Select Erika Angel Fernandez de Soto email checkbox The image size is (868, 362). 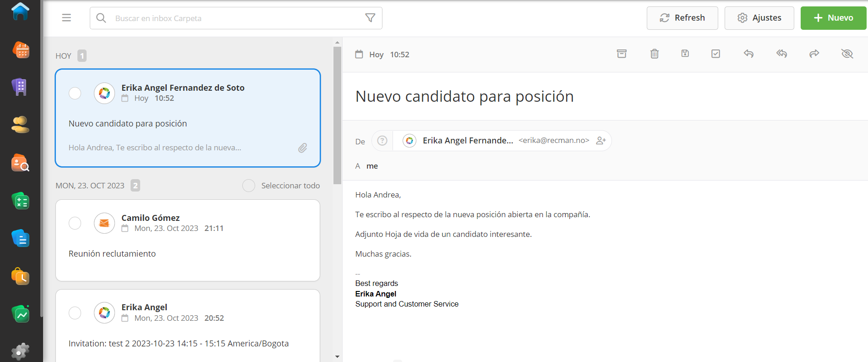(75, 93)
